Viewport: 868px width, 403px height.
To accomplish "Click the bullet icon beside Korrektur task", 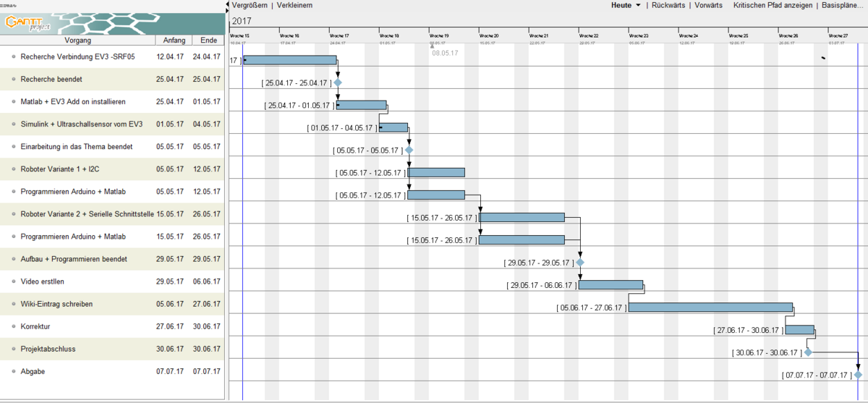I will 13,326.
